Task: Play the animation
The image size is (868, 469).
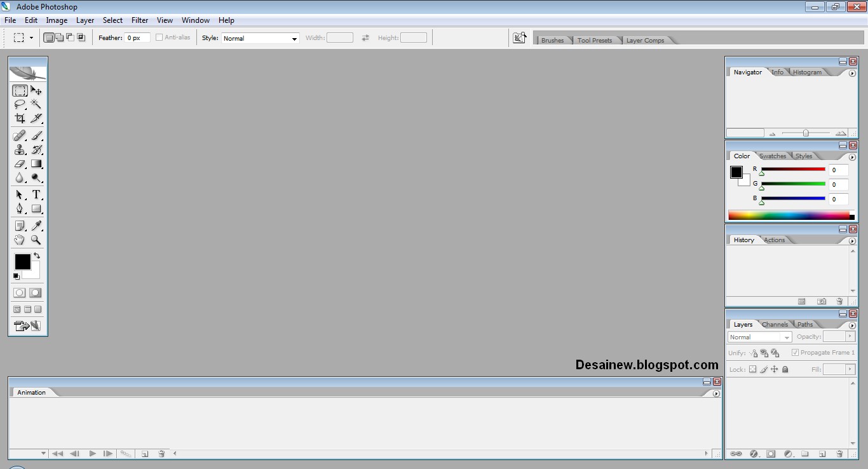Action: 92,454
